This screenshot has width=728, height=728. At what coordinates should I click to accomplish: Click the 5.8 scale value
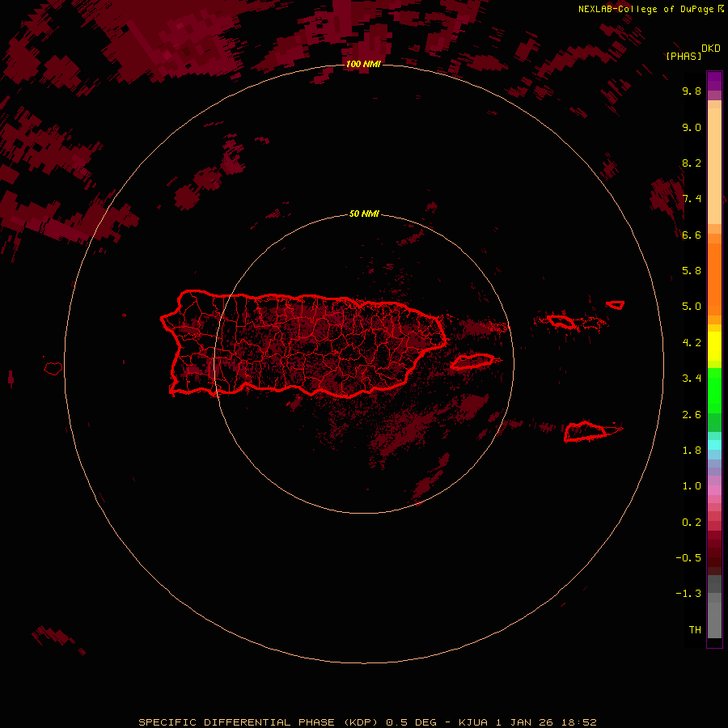692,270
